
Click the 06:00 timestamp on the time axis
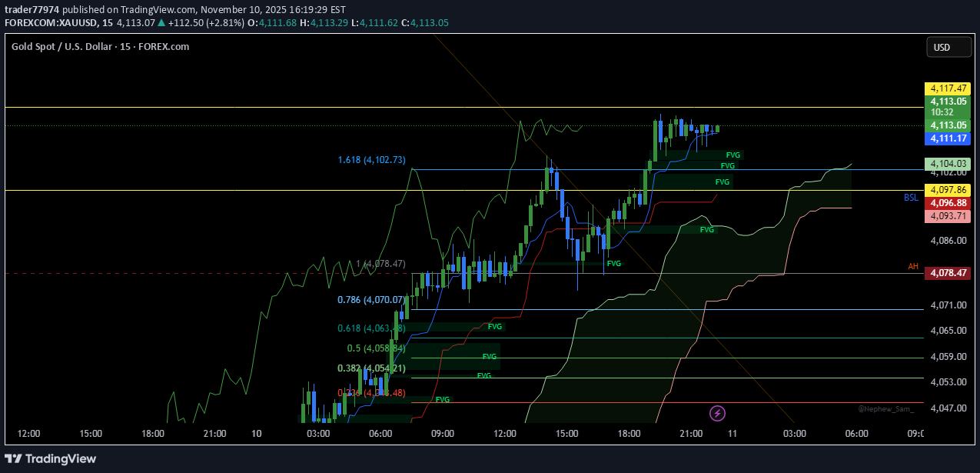pyautogui.click(x=380, y=433)
